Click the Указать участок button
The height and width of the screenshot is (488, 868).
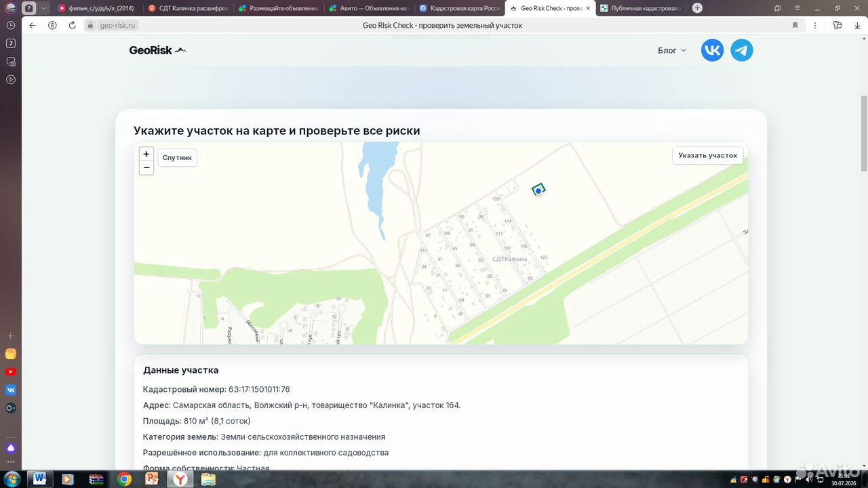[707, 155]
